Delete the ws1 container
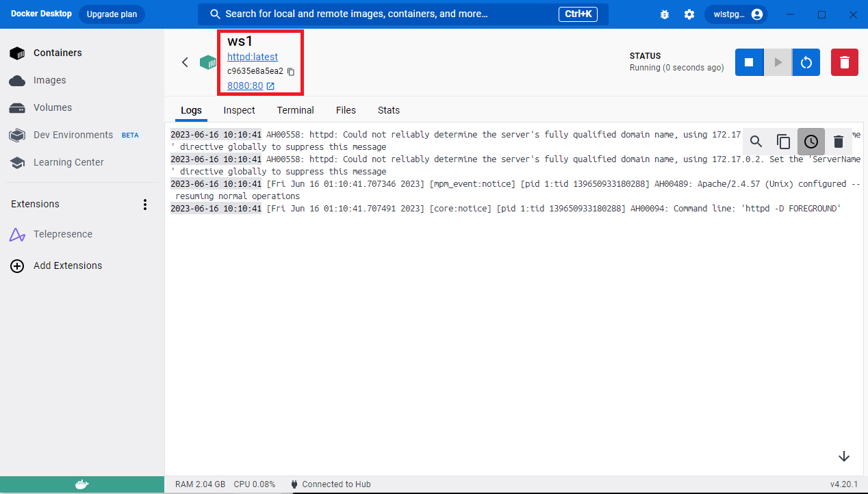 [x=845, y=62]
